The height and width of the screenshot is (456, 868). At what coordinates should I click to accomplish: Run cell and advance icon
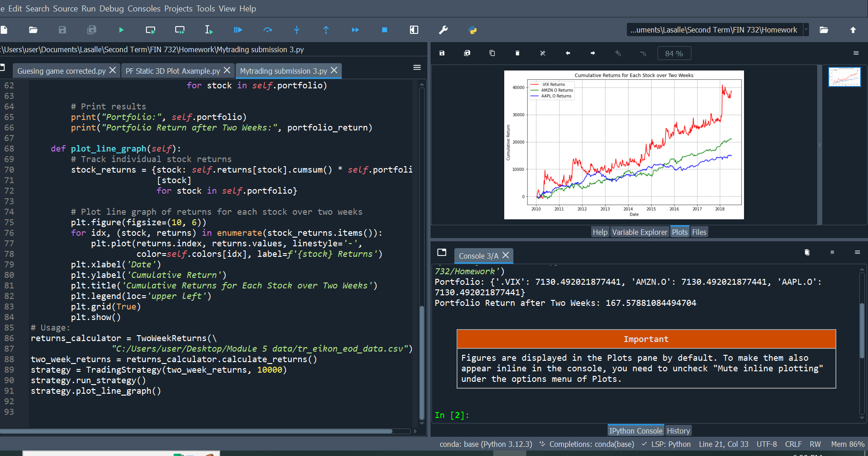180,30
